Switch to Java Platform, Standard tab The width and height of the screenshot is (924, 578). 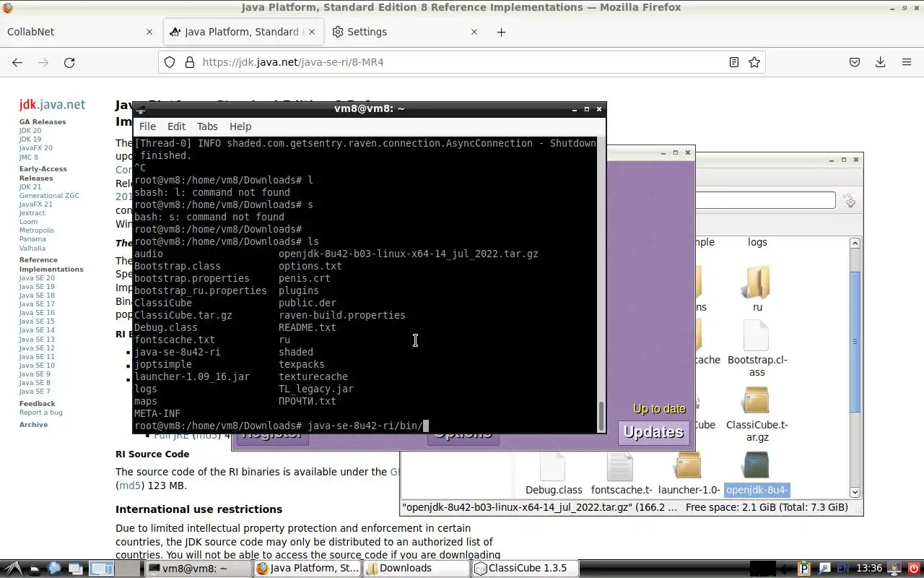point(245,32)
